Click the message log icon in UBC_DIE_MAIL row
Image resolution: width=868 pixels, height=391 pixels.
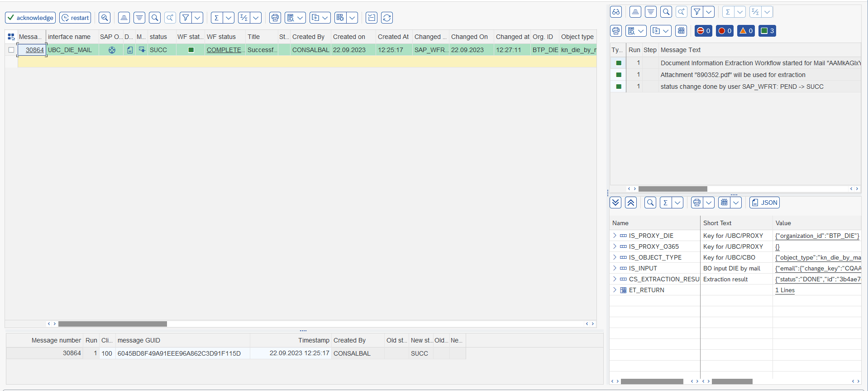pyautogui.click(x=142, y=50)
